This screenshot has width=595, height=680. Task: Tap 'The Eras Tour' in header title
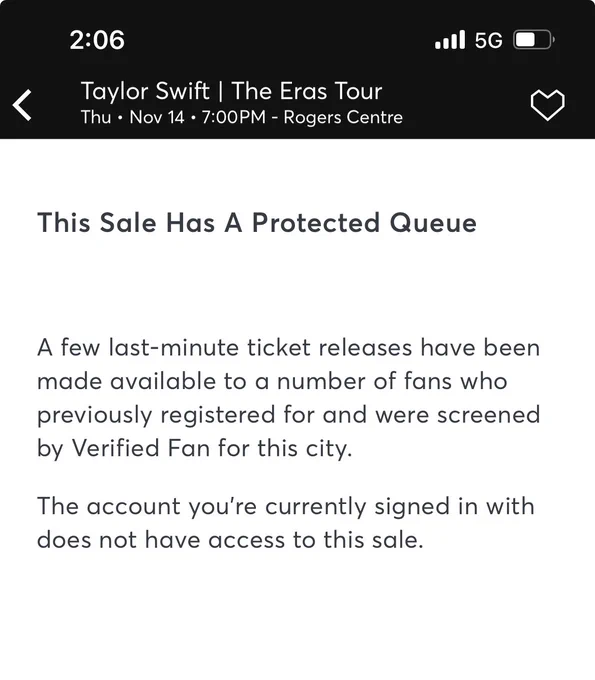(307, 92)
